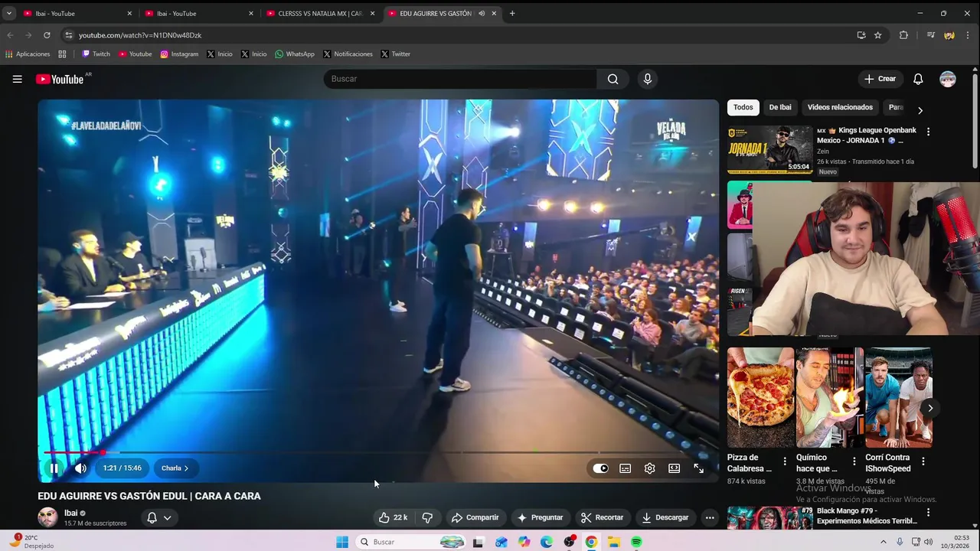Image resolution: width=980 pixels, height=551 pixels.
Task: Mute the video volume speaker
Action: 80,468
